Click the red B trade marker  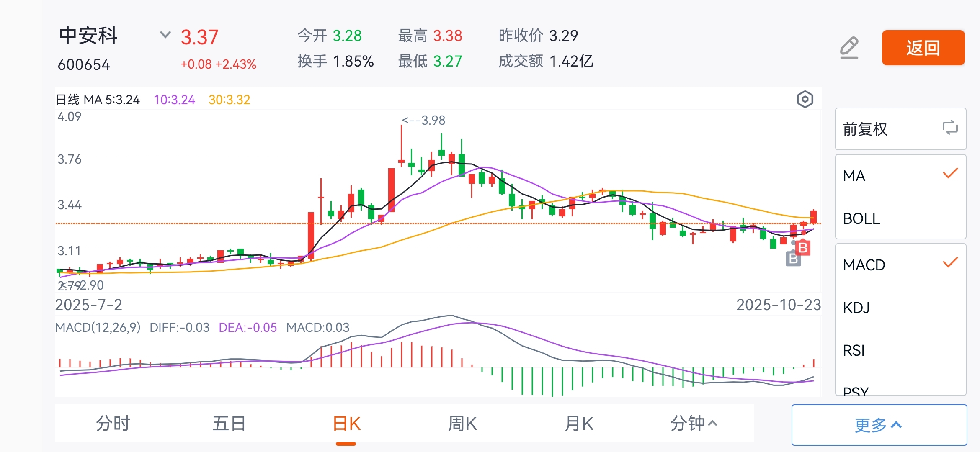(x=802, y=248)
